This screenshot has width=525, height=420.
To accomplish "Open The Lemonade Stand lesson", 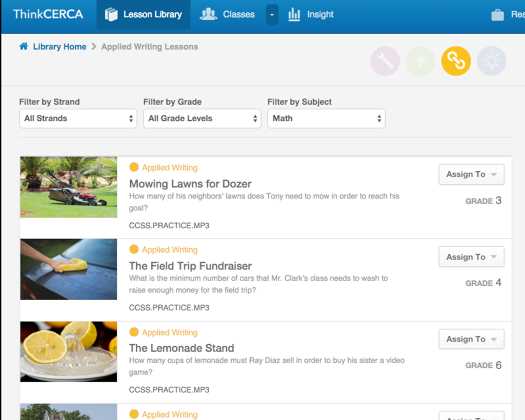I will (x=181, y=348).
